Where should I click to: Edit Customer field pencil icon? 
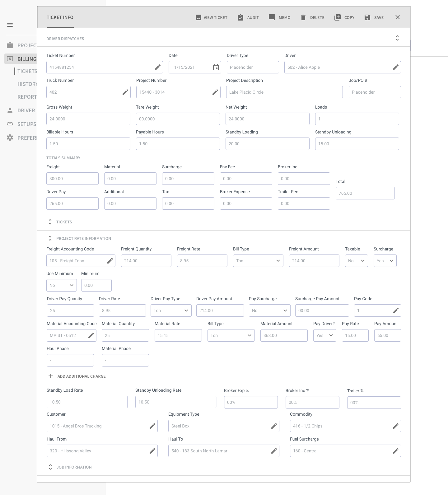pos(152,426)
